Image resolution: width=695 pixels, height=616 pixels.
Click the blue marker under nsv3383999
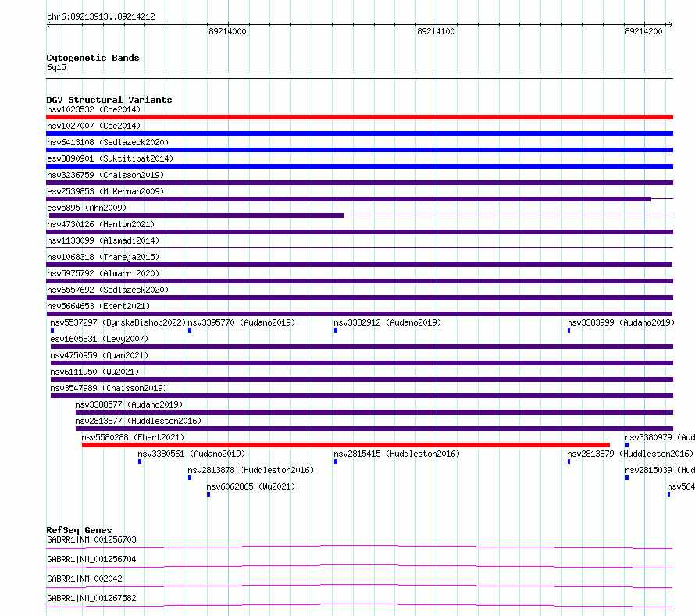tap(568, 330)
